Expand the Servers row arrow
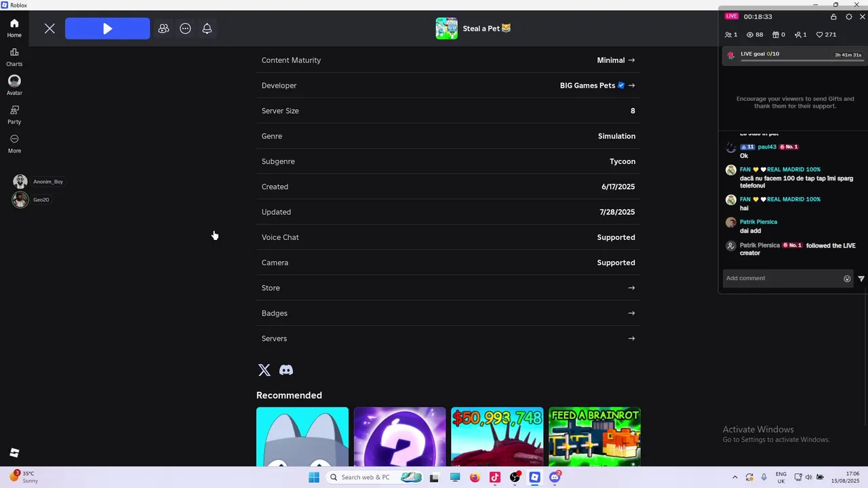Image resolution: width=868 pixels, height=488 pixels. (x=631, y=338)
